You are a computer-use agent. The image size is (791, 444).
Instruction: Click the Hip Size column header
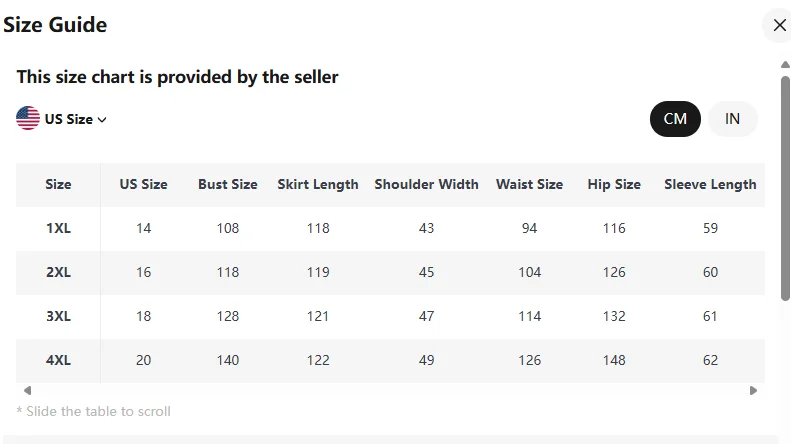tap(614, 184)
